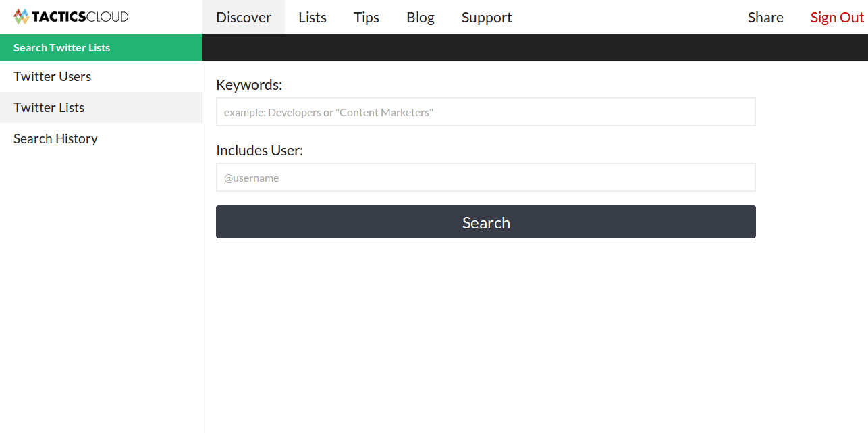Open the Lists menu item
Image resolution: width=868 pixels, height=433 pixels.
click(313, 17)
